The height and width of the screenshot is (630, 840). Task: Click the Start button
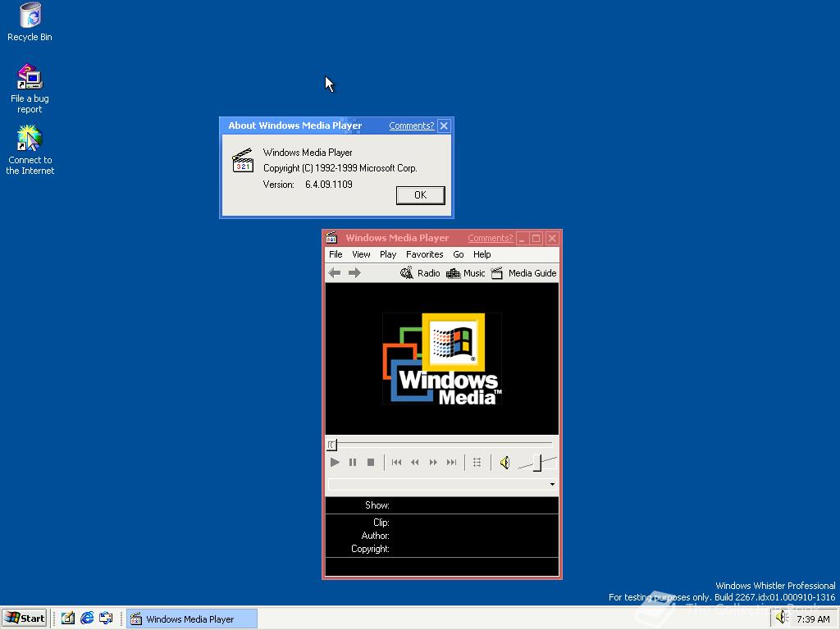click(x=25, y=619)
